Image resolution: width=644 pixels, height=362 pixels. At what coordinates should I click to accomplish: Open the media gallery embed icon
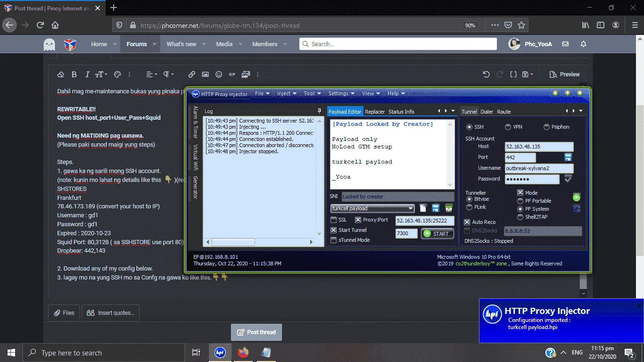tap(246, 74)
